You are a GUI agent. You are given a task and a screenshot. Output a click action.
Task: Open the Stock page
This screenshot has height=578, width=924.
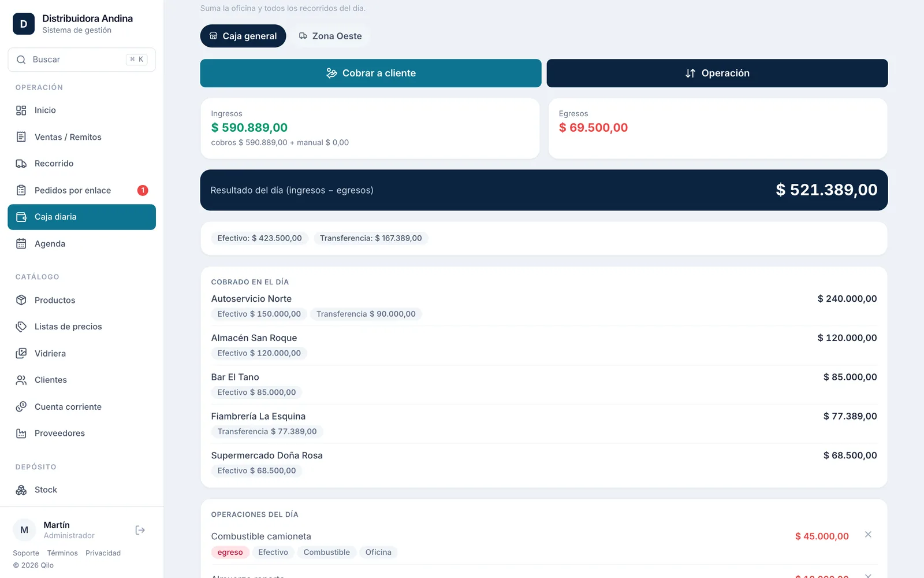(x=81, y=490)
